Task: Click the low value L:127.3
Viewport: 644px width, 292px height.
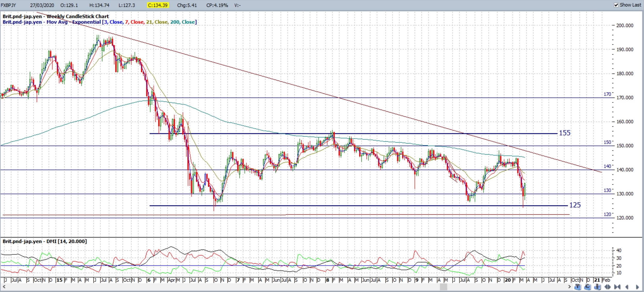Action: coord(127,5)
